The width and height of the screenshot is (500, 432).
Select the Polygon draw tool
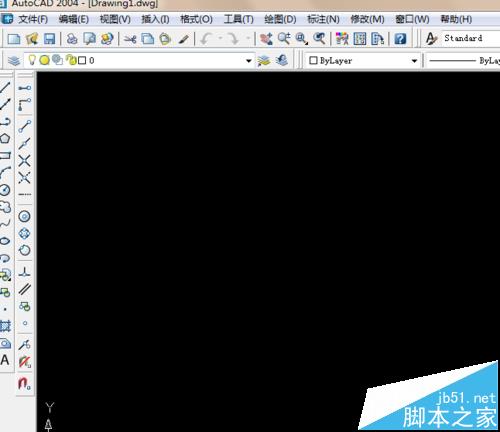click(5, 139)
